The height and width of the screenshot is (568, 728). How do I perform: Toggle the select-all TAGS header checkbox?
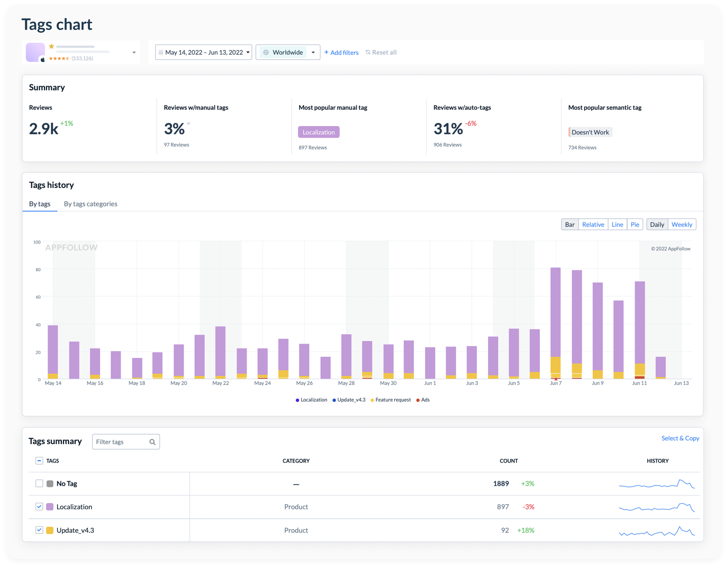pos(39,461)
